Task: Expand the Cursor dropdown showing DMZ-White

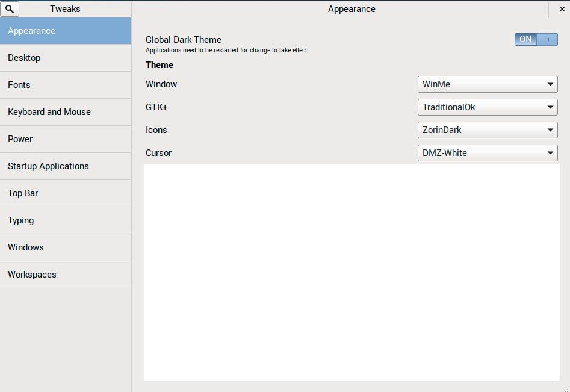Action: click(487, 153)
